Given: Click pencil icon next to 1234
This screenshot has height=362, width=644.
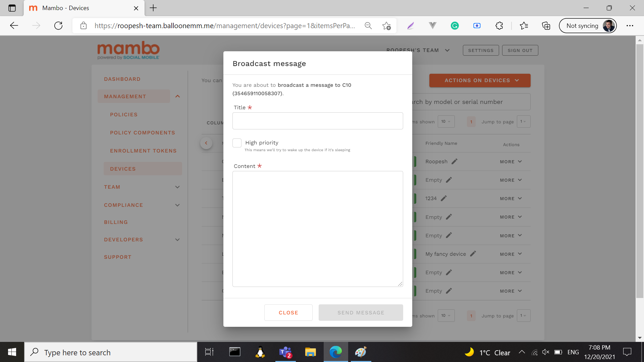Looking at the screenshot, I should tap(444, 198).
